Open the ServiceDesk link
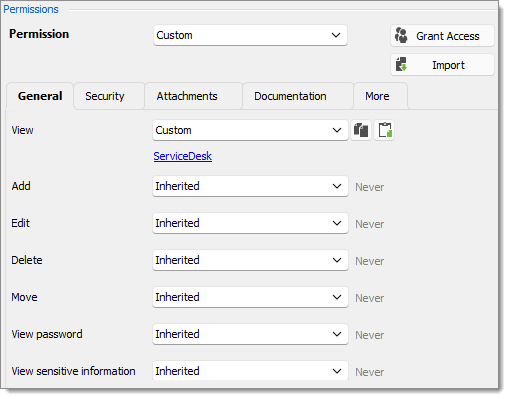Image resolution: width=509 pixels, height=399 pixels. [183, 156]
